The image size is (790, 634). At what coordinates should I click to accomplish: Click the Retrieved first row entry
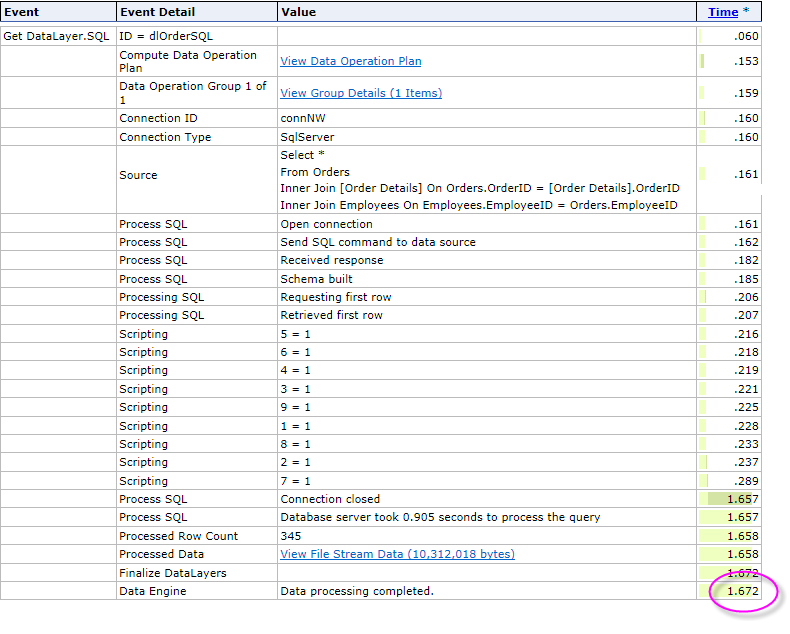pyautogui.click(x=331, y=315)
